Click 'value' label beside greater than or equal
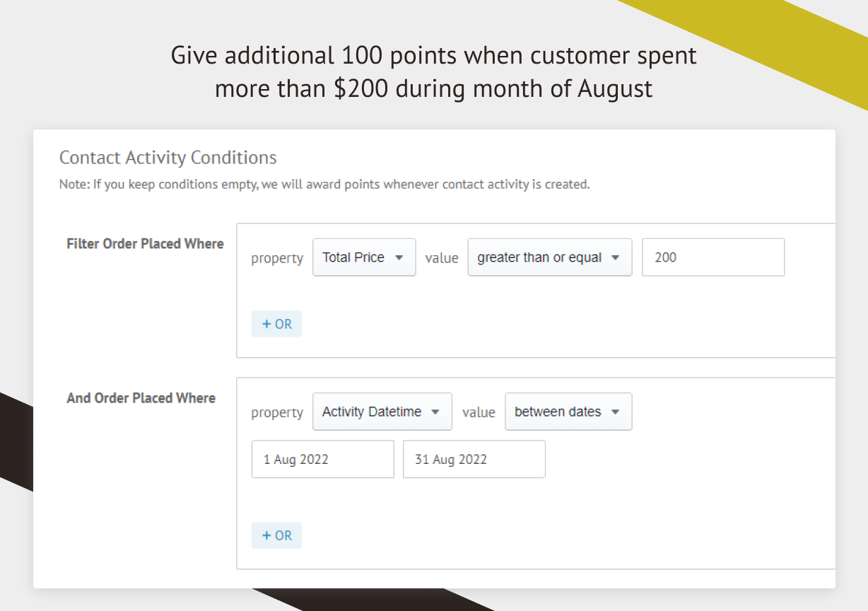 tap(442, 258)
